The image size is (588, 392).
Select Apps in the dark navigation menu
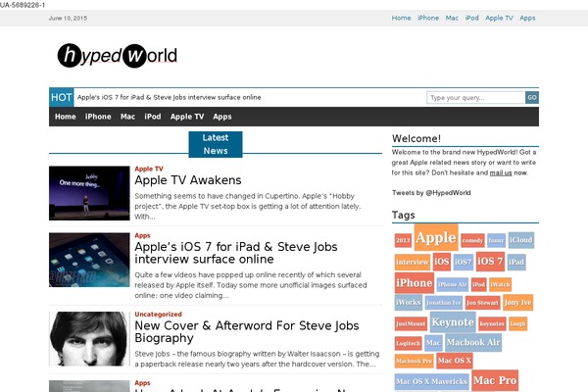point(222,117)
